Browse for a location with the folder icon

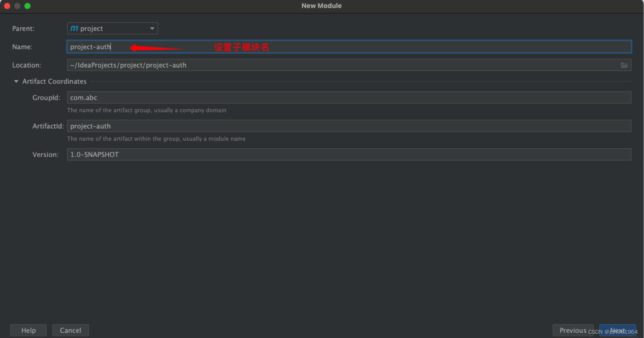pyautogui.click(x=624, y=65)
